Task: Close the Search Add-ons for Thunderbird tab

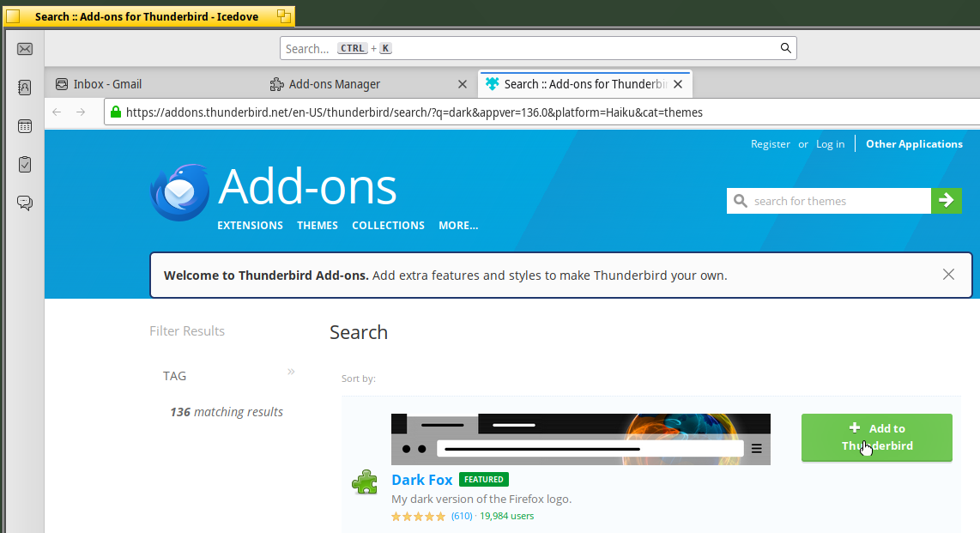Action: click(678, 84)
